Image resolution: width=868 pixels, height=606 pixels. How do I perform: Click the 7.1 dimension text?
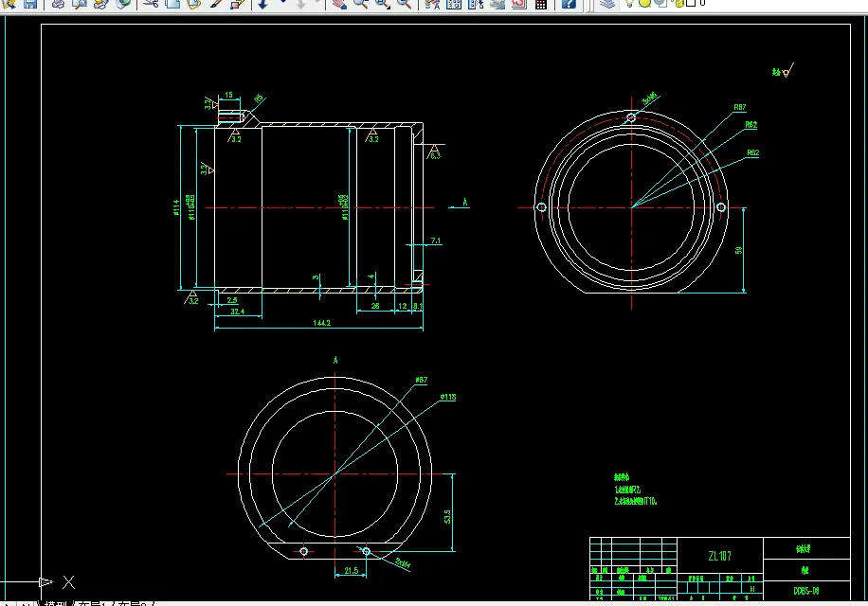tap(436, 241)
